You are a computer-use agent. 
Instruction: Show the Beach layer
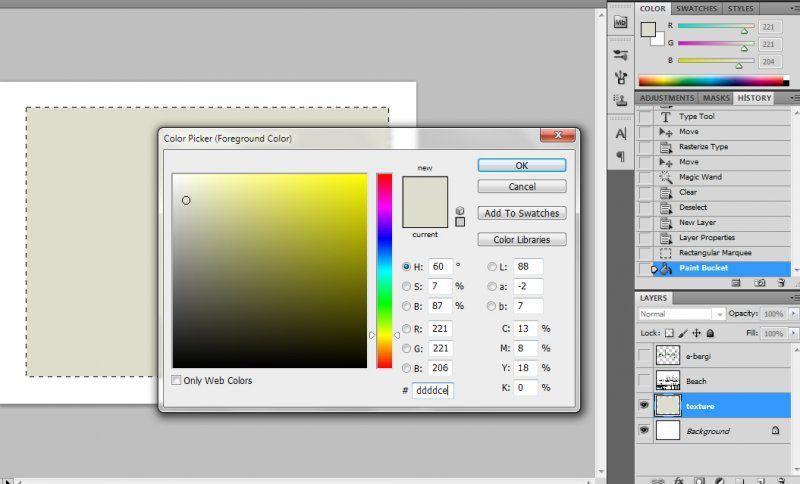pyautogui.click(x=645, y=380)
